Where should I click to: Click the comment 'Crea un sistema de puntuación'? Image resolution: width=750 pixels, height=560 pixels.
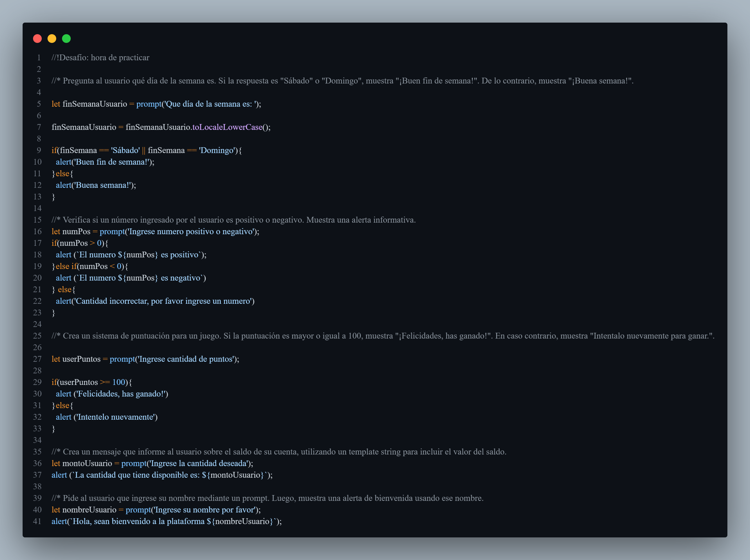(x=383, y=336)
